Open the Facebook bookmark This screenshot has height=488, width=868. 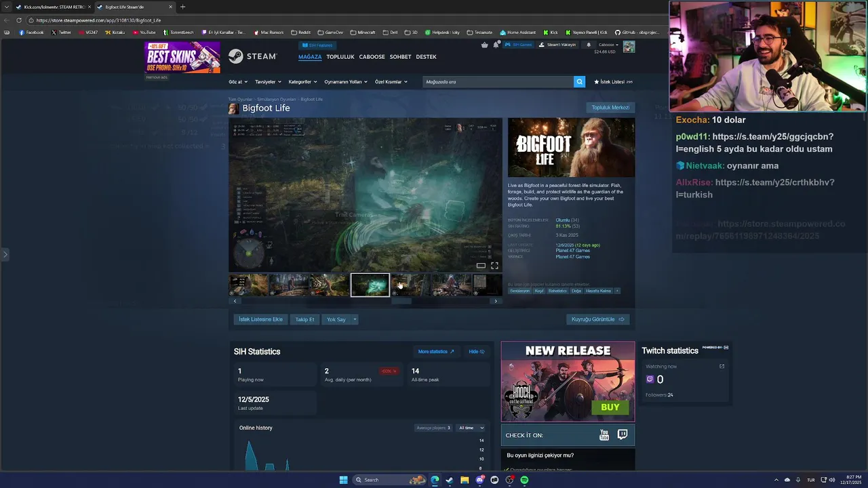(31, 33)
